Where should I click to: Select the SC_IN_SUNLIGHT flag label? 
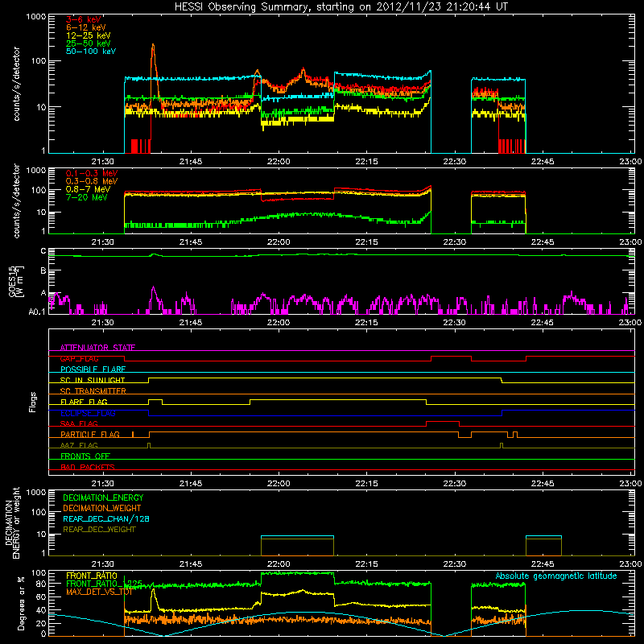(93, 380)
